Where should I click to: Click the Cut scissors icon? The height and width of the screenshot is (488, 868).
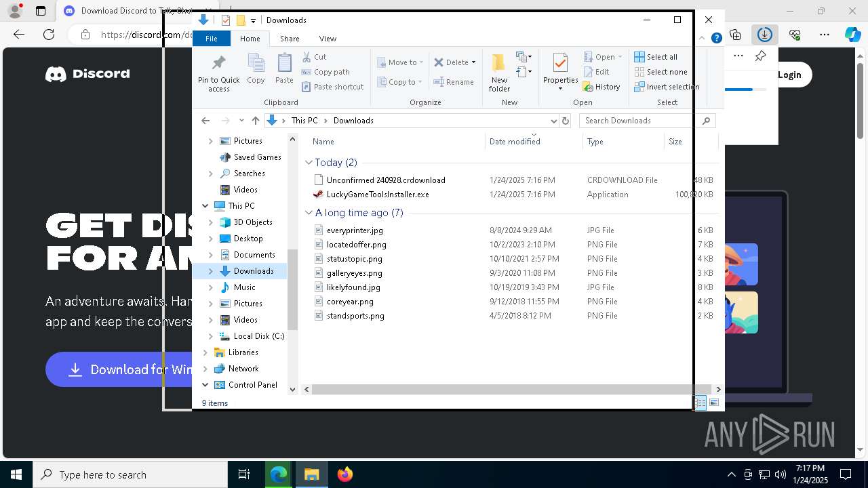click(307, 57)
